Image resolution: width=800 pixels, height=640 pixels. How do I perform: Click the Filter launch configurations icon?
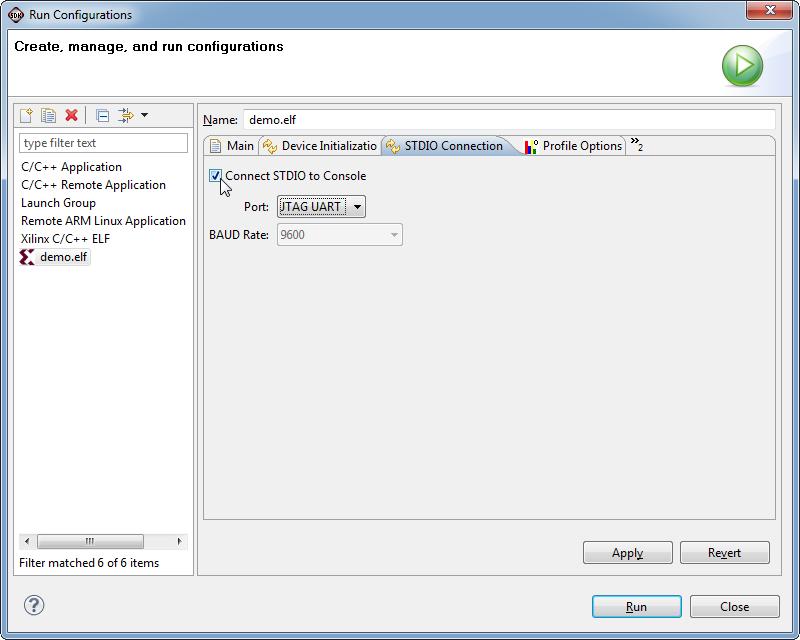126,115
